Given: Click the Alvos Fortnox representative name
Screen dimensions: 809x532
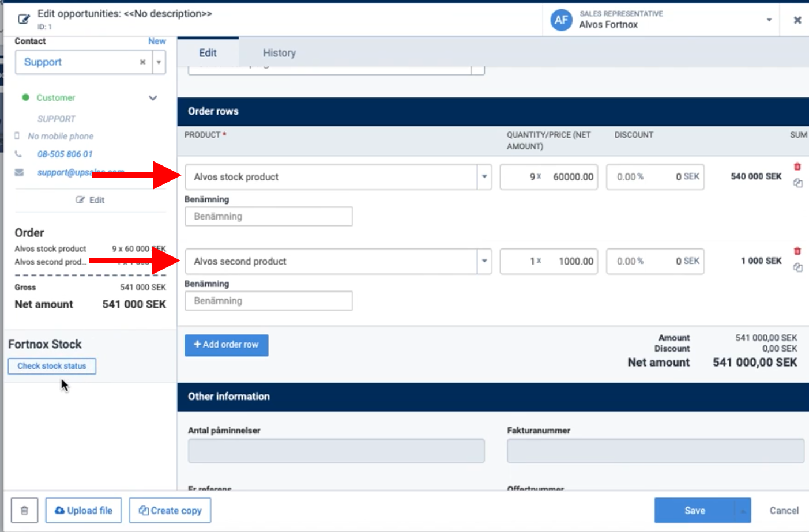Looking at the screenshot, I should pos(608,25).
